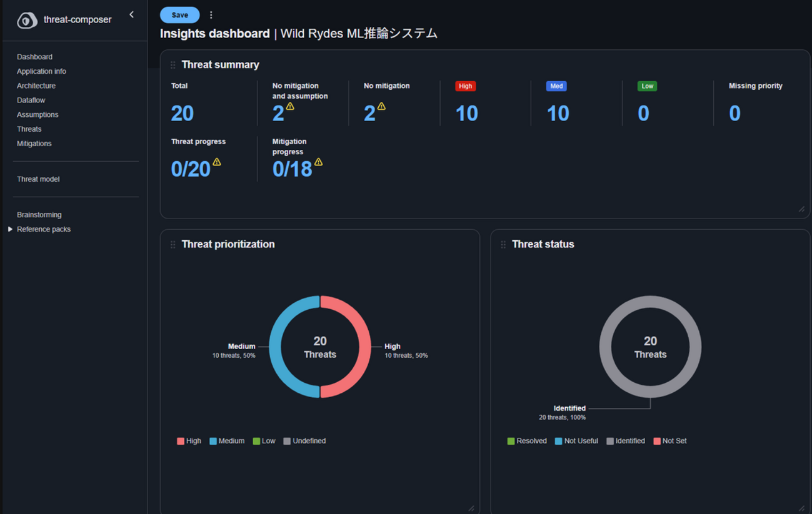Screen dimensions: 812x514
Task: Open the three-dot menu next to Save
Action: point(211,15)
